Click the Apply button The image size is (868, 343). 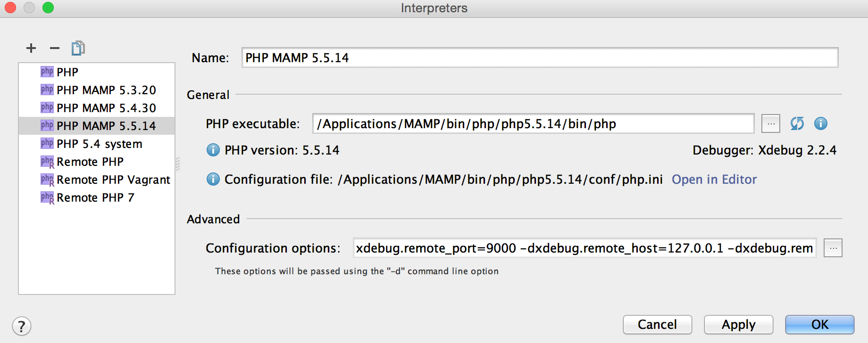(x=739, y=324)
